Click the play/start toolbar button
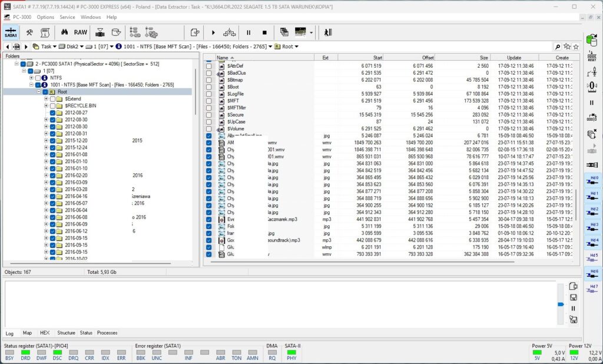The height and width of the screenshot is (364, 603). tap(213, 33)
